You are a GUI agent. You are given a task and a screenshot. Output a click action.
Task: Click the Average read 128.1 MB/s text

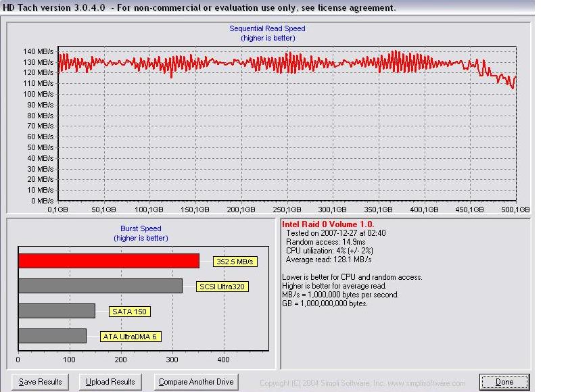pyautogui.click(x=329, y=260)
